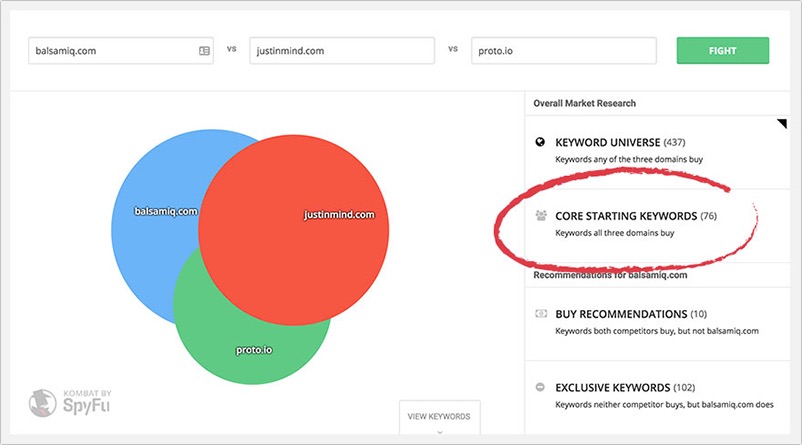Open the domain list icon in balsamiq.com field
Viewport: 802px width, 445px height.
pyautogui.click(x=204, y=51)
